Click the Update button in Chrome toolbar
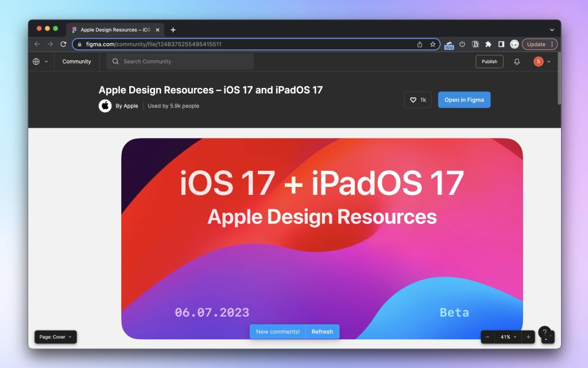 pyautogui.click(x=536, y=44)
